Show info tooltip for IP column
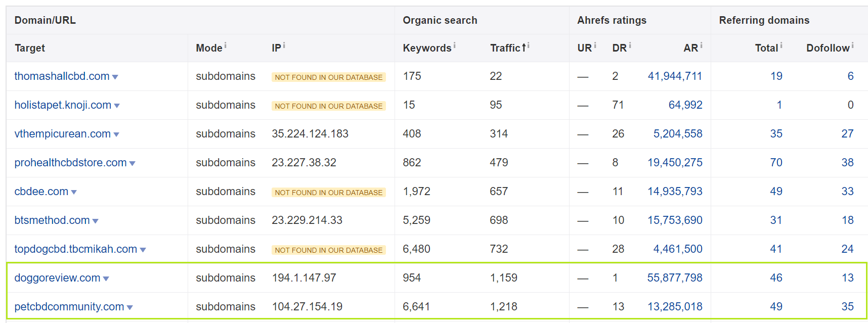The height and width of the screenshot is (323, 868). point(284,45)
